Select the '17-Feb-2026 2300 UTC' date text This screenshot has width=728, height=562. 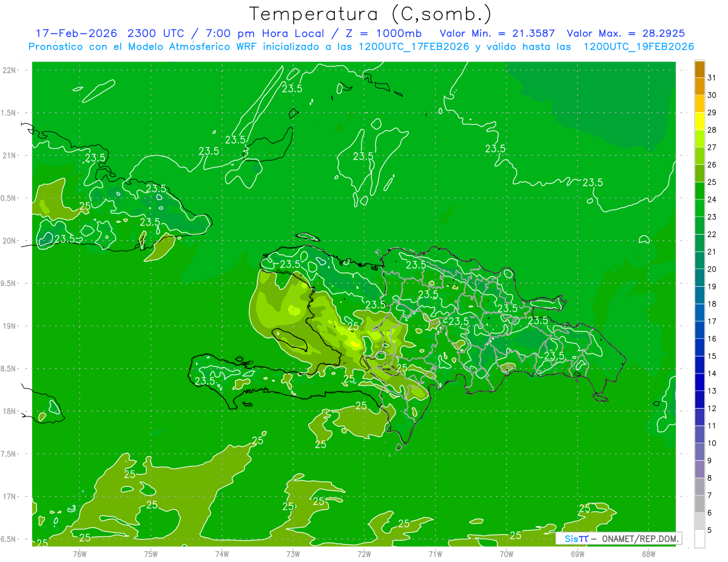click(109, 33)
